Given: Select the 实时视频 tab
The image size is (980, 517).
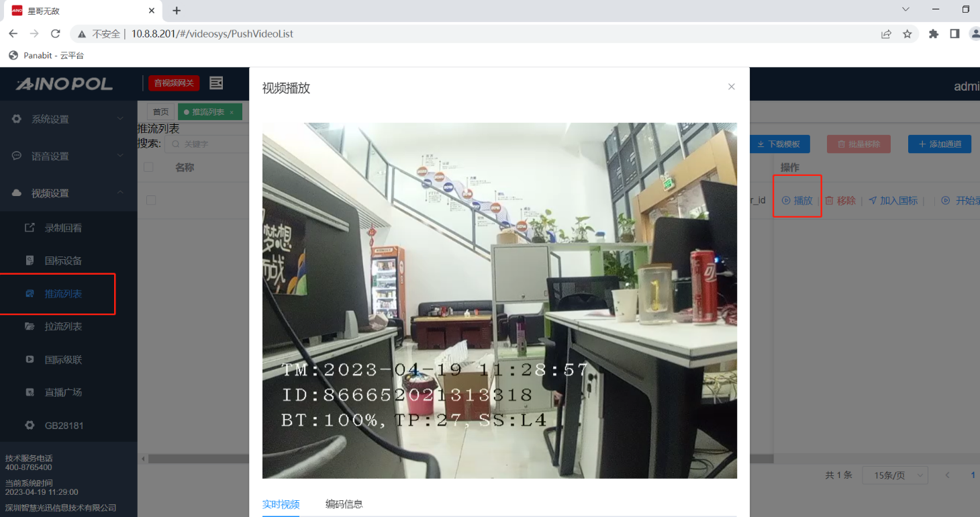Looking at the screenshot, I should [x=281, y=504].
